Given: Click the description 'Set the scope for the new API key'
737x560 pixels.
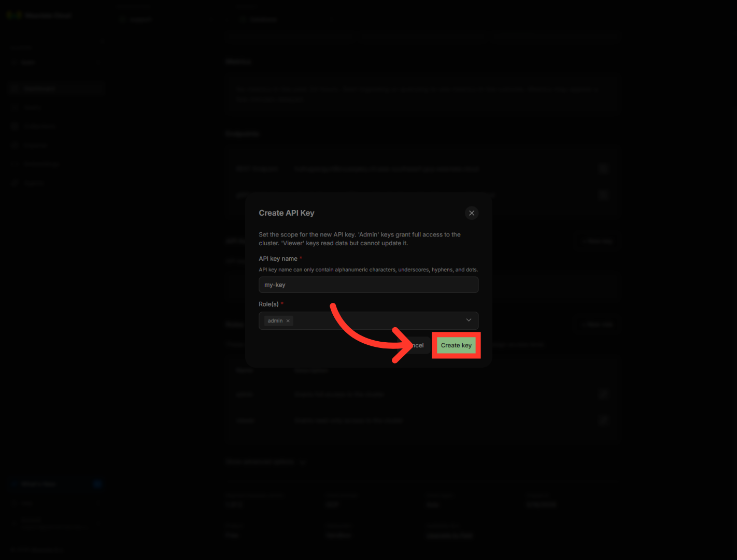Looking at the screenshot, I should click(x=360, y=239).
